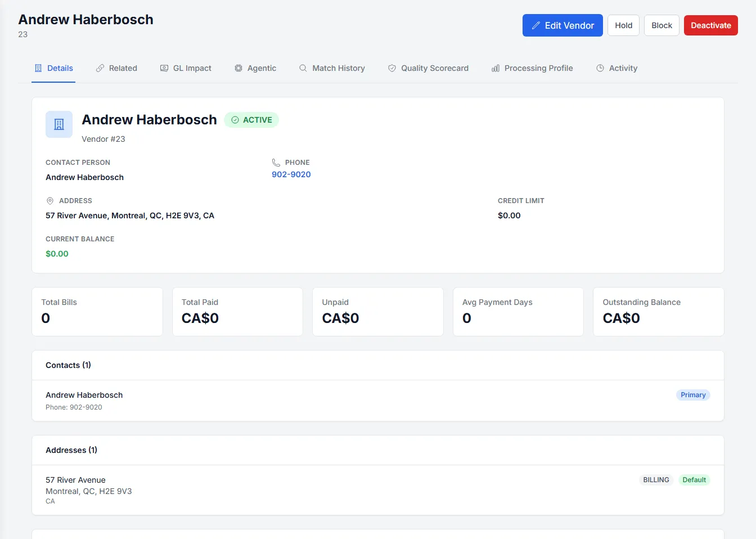The width and height of the screenshot is (756, 539).
Task: Click the bar chart icon beside Processing Profile
Action: [x=496, y=68]
